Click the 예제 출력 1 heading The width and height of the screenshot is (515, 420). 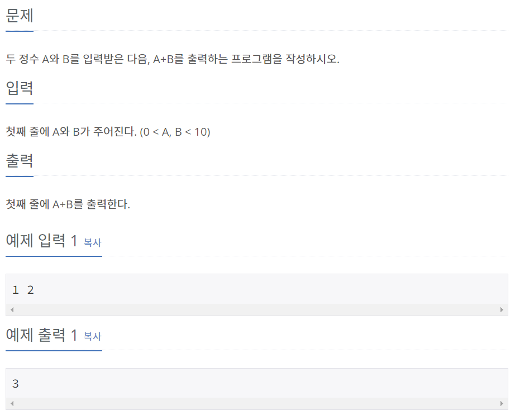pyautogui.click(x=42, y=335)
